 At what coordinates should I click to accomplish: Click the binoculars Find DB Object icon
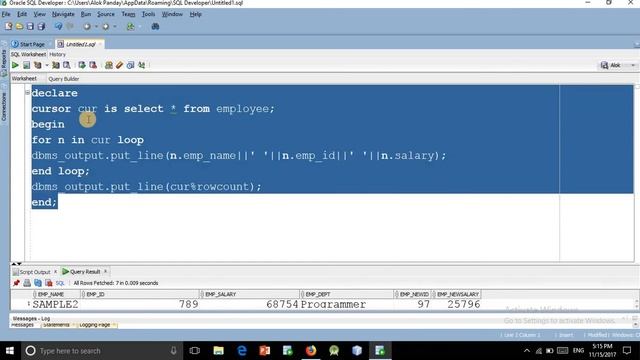pos(155,27)
